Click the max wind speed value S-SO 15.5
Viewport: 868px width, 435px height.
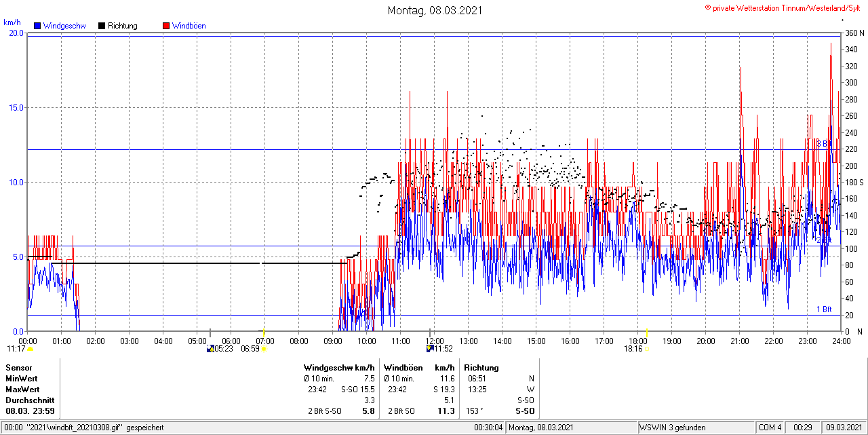358,390
